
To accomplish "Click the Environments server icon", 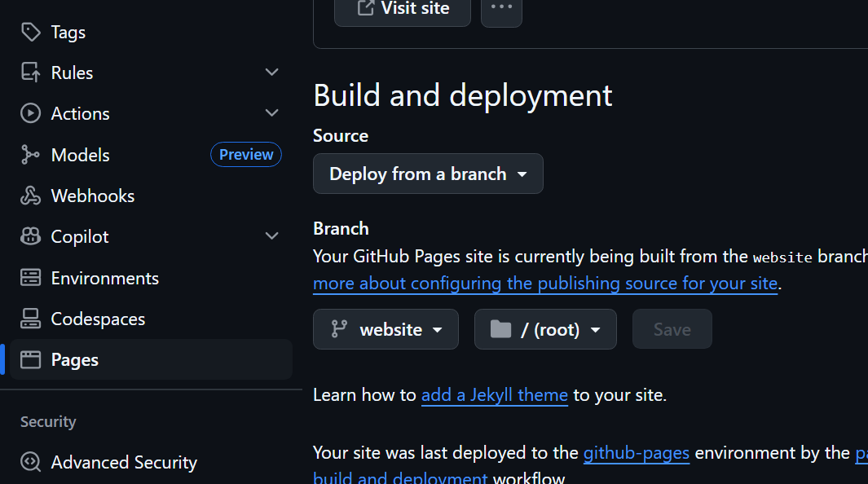I will [30, 278].
